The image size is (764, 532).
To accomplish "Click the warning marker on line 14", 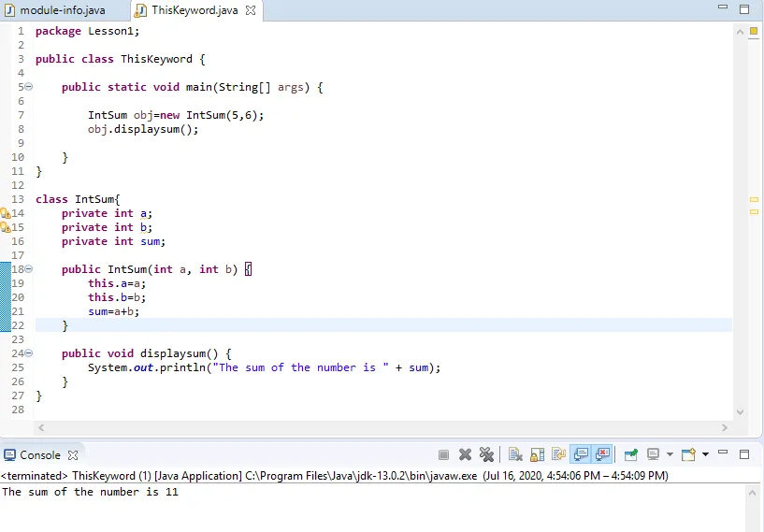I will pyautogui.click(x=5, y=213).
